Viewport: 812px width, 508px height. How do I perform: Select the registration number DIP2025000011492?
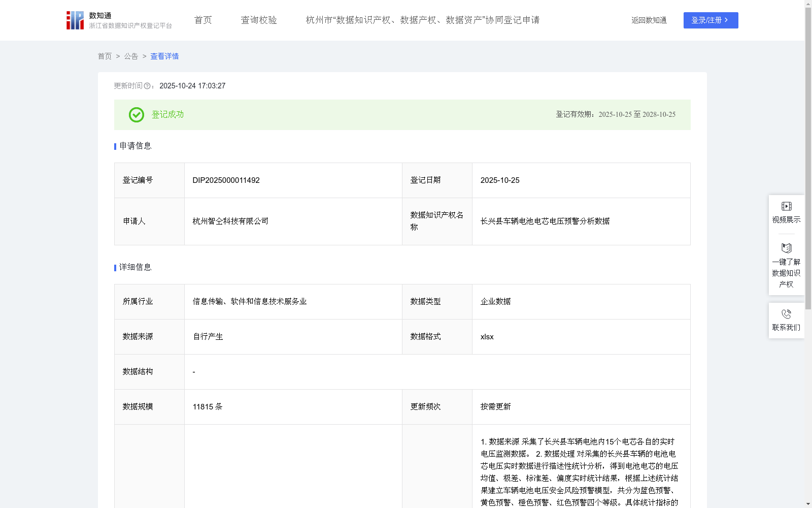[226, 180]
